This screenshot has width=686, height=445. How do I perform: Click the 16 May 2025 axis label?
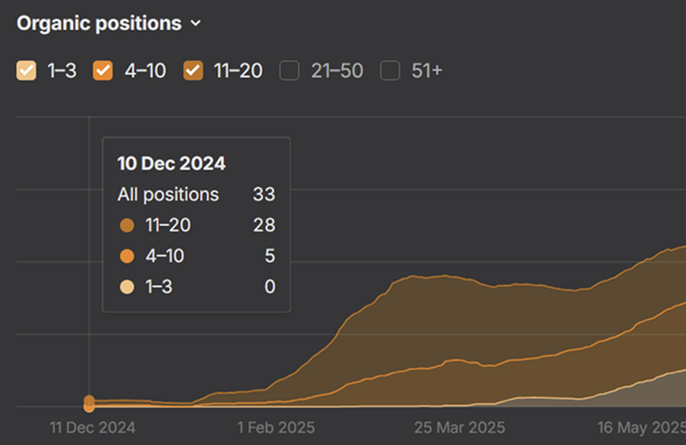coord(641,426)
